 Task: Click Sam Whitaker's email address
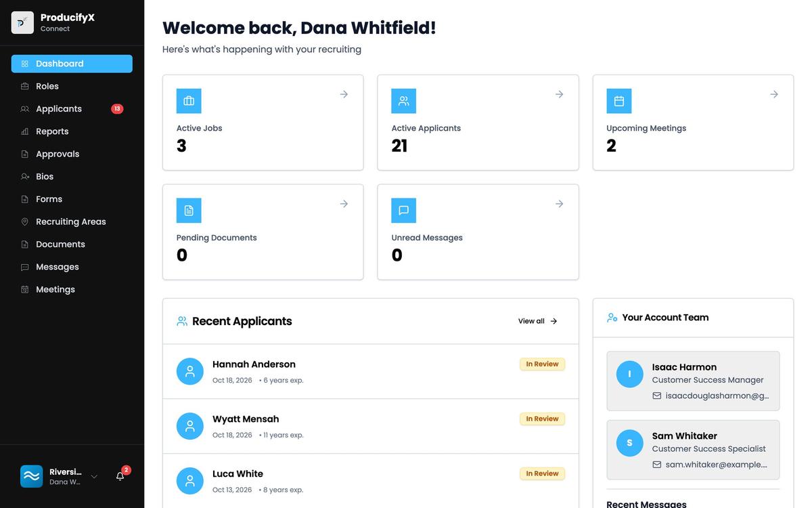pos(716,465)
